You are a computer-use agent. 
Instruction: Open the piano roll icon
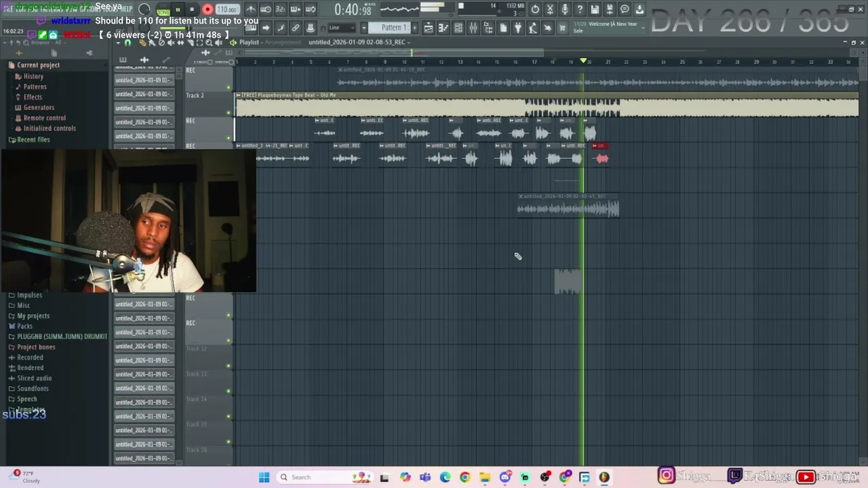point(443,28)
